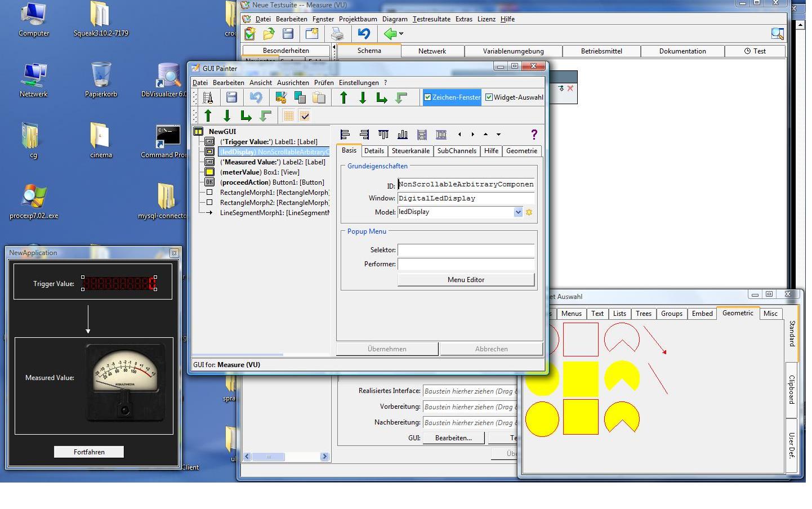This screenshot has width=812, height=509.
Task: Click the cut icon in GUI Painter
Action: pos(280,97)
